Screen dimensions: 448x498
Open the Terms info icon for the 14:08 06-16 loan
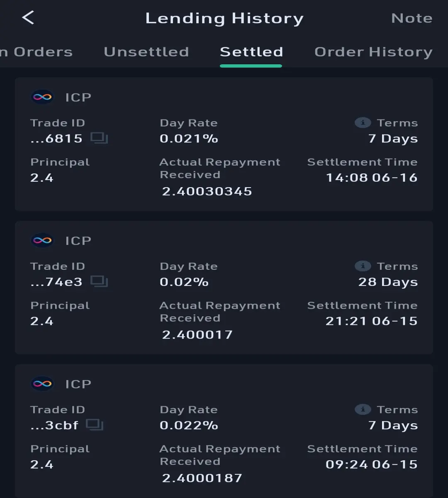pyautogui.click(x=363, y=123)
